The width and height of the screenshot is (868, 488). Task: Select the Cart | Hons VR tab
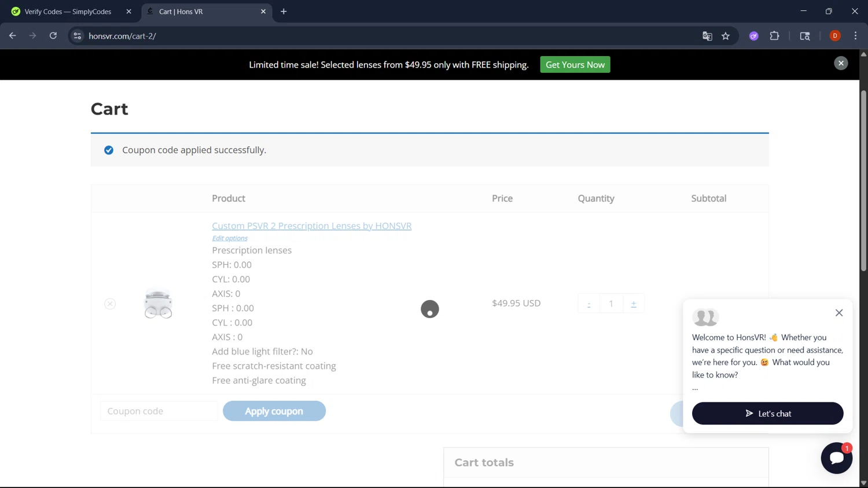pos(205,12)
